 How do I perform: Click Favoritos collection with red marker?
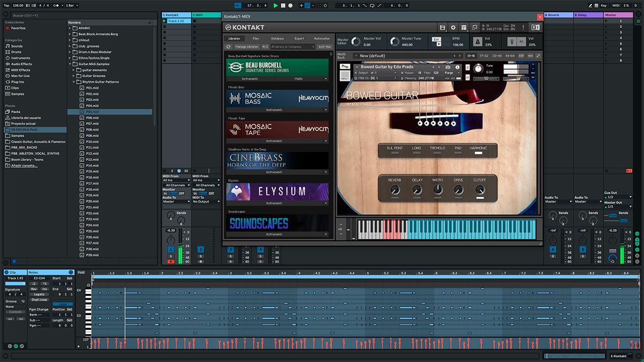[18, 28]
